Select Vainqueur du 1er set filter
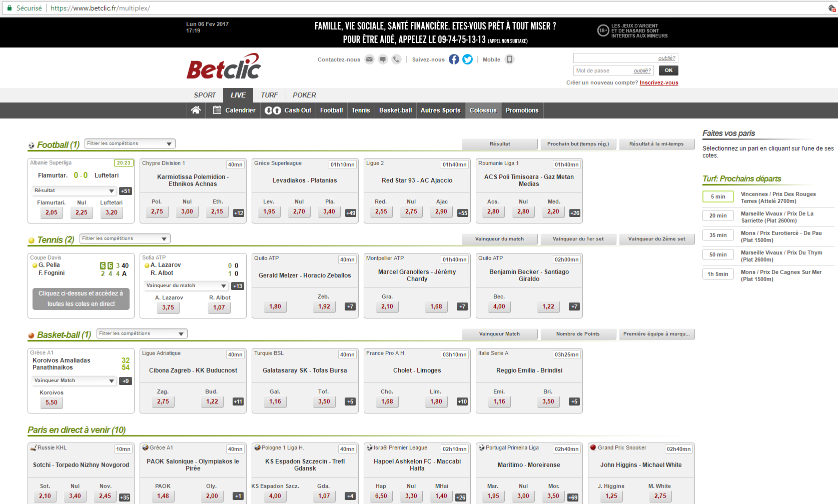The height and width of the screenshot is (504, 838). (x=578, y=239)
